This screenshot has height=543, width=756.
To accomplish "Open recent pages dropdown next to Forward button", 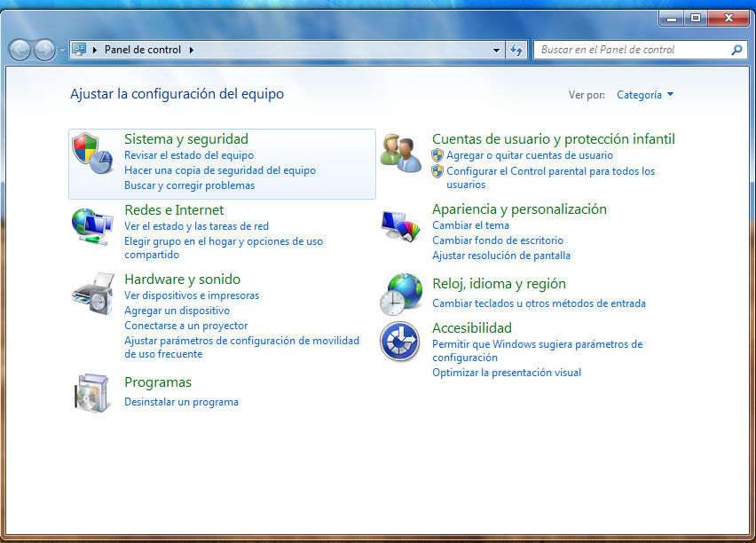I will [62, 51].
